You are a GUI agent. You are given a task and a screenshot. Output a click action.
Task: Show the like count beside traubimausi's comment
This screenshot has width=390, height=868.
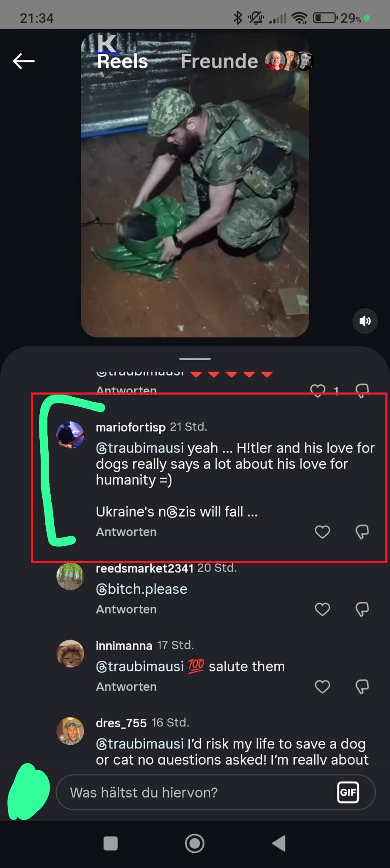pos(336,390)
